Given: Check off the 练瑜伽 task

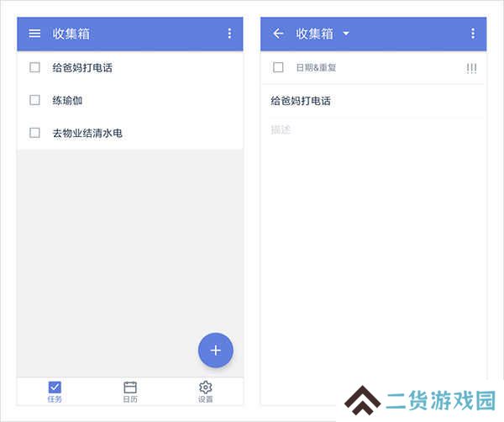Looking at the screenshot, I should coord(34,100).
